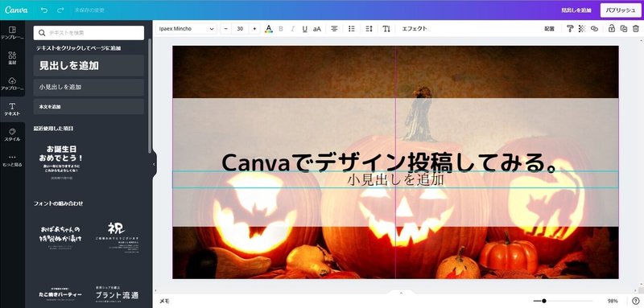Click the Canva logo to go home
The image size is (644, 308).
[x=16, y=10]
